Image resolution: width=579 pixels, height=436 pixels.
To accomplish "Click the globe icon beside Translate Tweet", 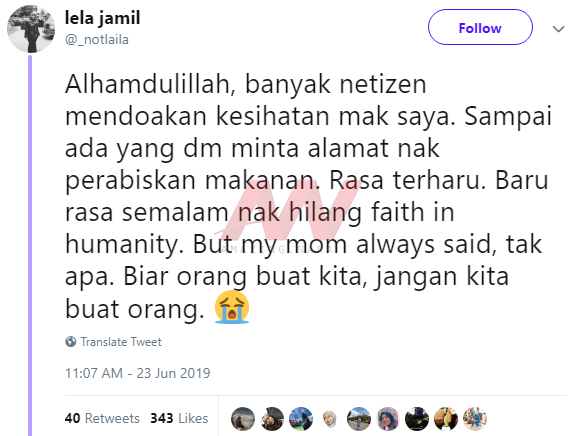I will tap(71, 342).
